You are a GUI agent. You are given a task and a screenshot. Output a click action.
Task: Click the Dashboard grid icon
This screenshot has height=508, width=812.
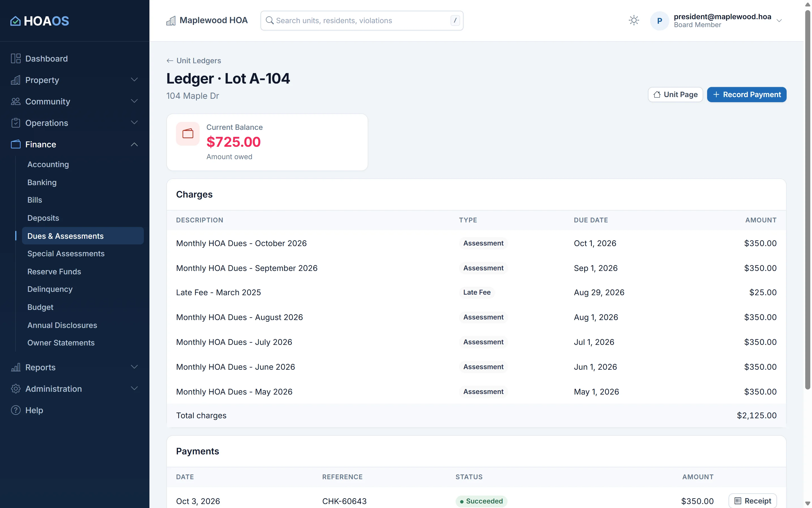[x=16, y=58]
